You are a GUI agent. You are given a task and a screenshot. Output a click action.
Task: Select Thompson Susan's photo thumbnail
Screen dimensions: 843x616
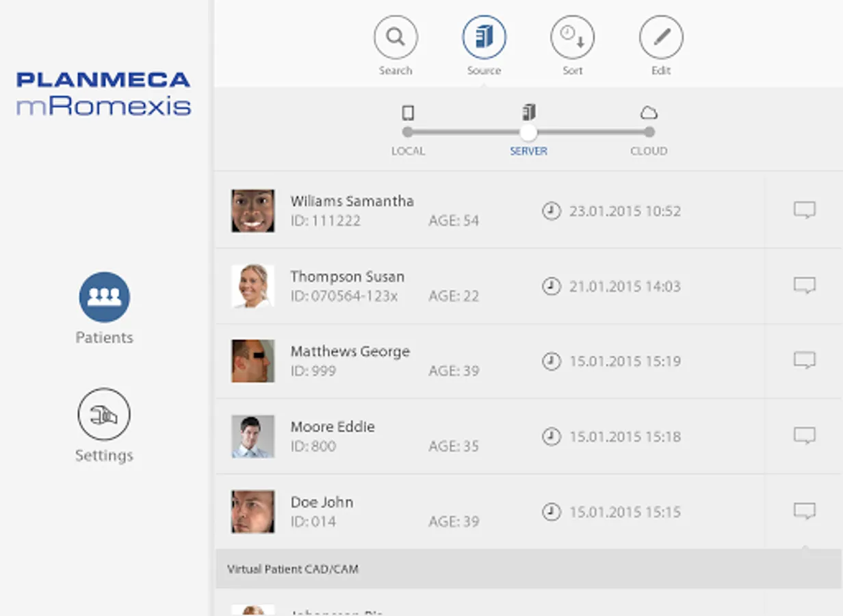point(252,286)
